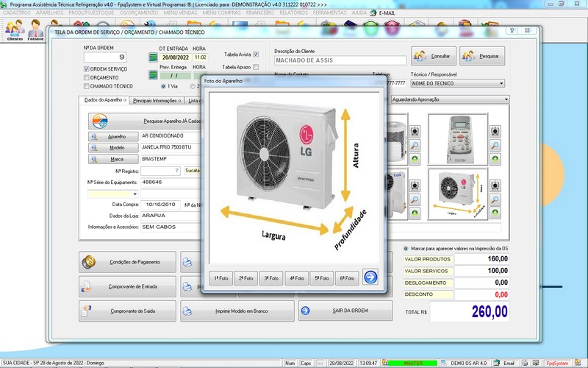Screen dimensions: 588x368
Task: Toggle the Tabela Avista checkbox
Action: pyautogui.click(x=256, y=54)
